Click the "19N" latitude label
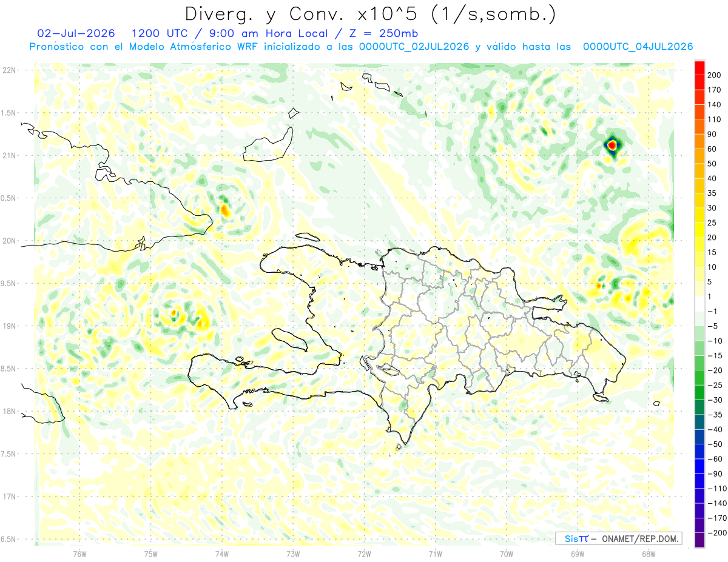This screenshot has height=562, width=728. 8,326
